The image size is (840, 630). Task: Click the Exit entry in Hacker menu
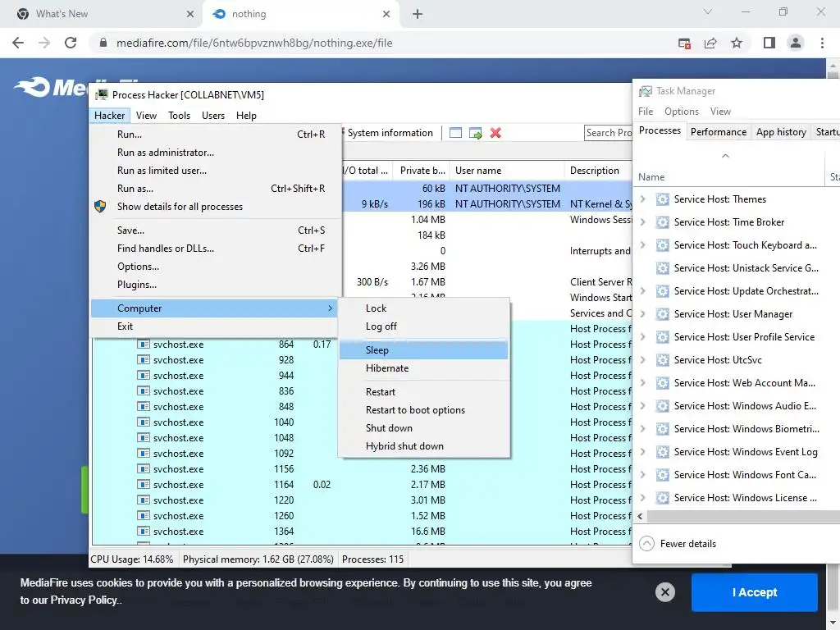[214, 326]
